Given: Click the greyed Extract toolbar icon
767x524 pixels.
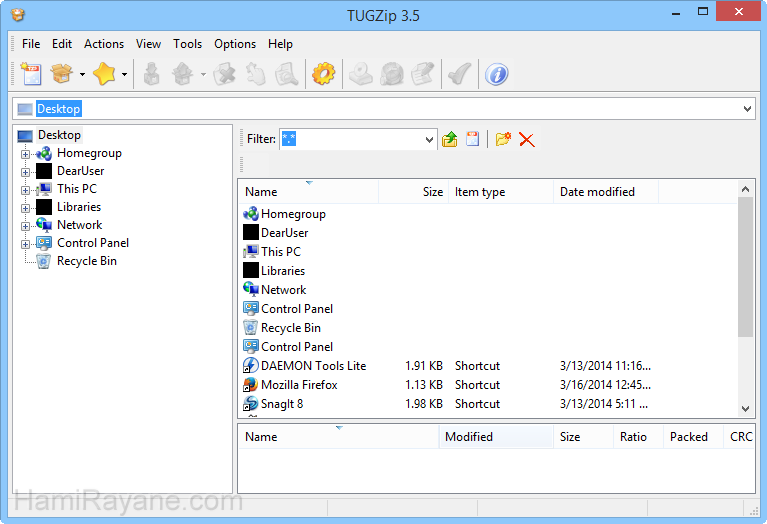Looking at the screenshot, I should [152, 74].
